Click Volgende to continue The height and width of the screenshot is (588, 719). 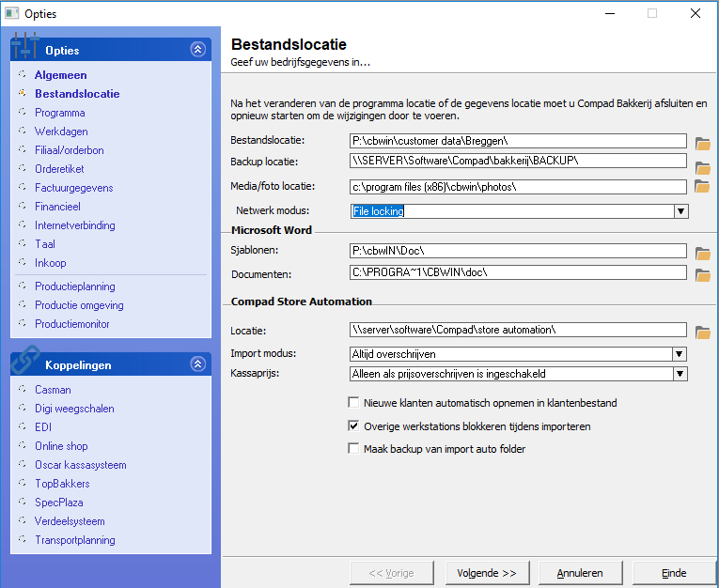click(487, 573)
